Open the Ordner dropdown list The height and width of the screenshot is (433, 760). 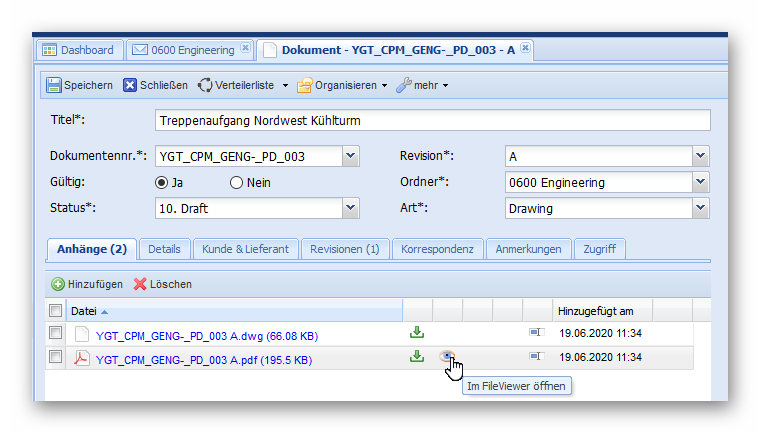[700, 183]
